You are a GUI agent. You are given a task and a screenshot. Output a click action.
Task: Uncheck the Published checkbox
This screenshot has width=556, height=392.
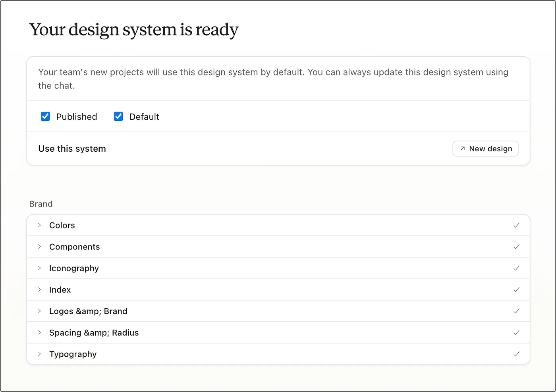click(45, 116)
